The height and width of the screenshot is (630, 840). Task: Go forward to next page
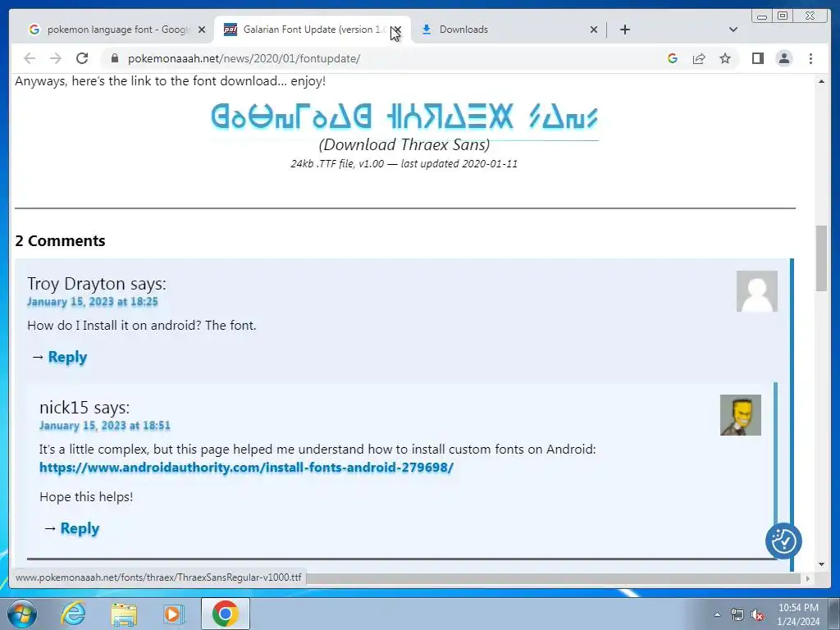pos(56,58)
